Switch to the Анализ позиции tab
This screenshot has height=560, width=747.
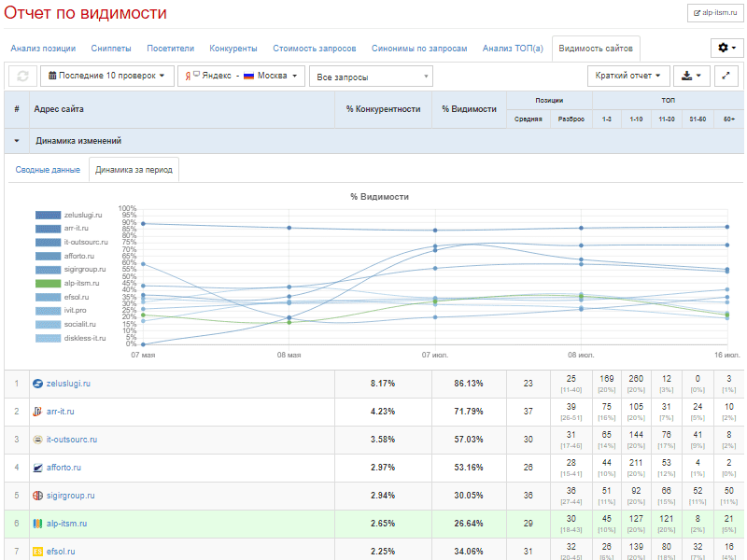43,49
